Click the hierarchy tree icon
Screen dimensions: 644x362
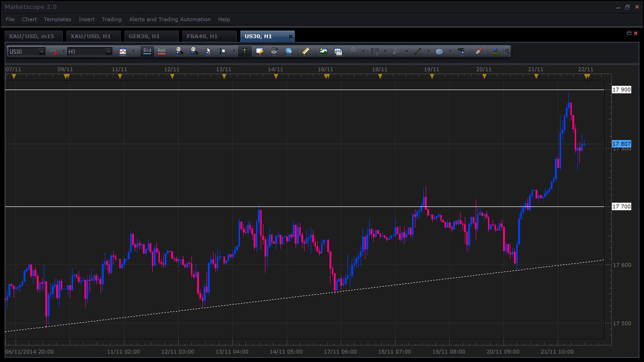point(495,51)
